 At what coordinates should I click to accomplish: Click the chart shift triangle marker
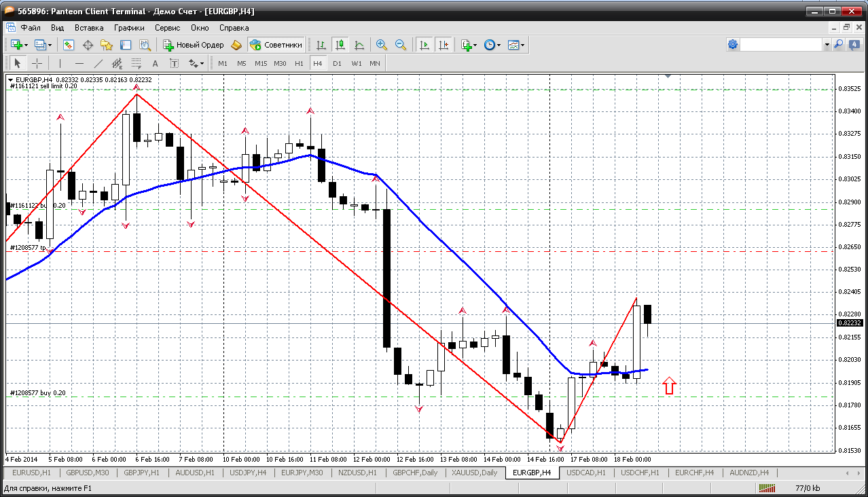click(x=668, y=77)
